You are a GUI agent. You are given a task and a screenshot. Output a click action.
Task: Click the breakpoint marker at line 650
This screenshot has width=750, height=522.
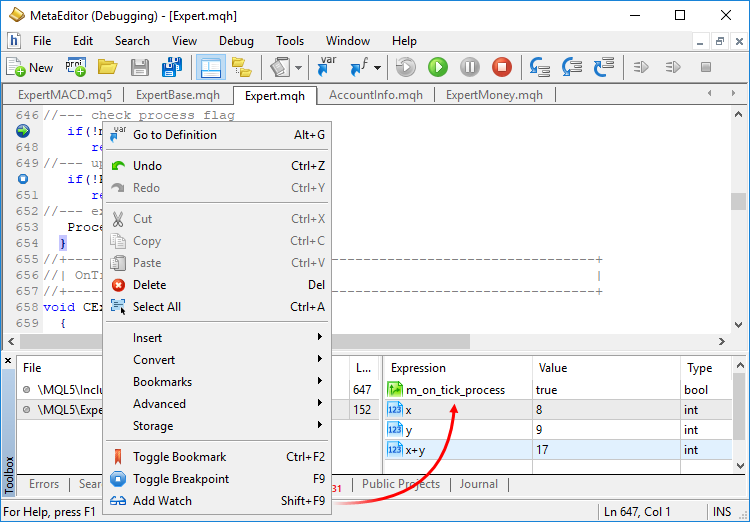point(23,179)
